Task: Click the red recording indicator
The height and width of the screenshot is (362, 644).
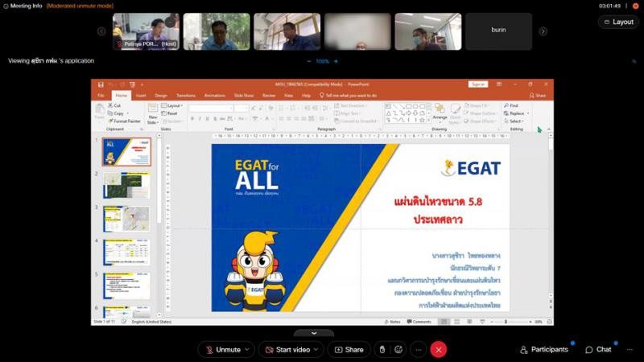Action: [x=635, y=6]
